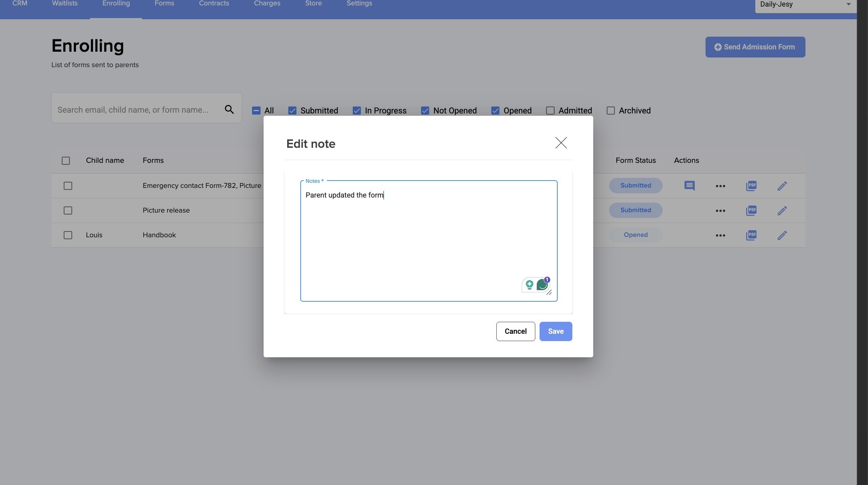Close the Edit note dialog with X

(561, 143)
